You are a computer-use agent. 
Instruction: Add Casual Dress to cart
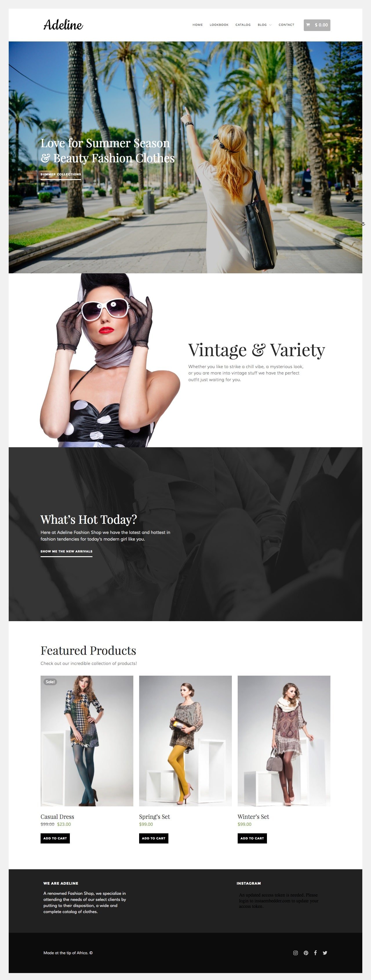click(55, 838)
